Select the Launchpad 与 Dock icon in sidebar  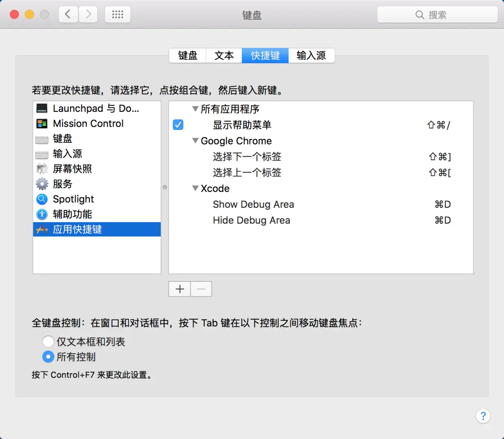[42, 108]
